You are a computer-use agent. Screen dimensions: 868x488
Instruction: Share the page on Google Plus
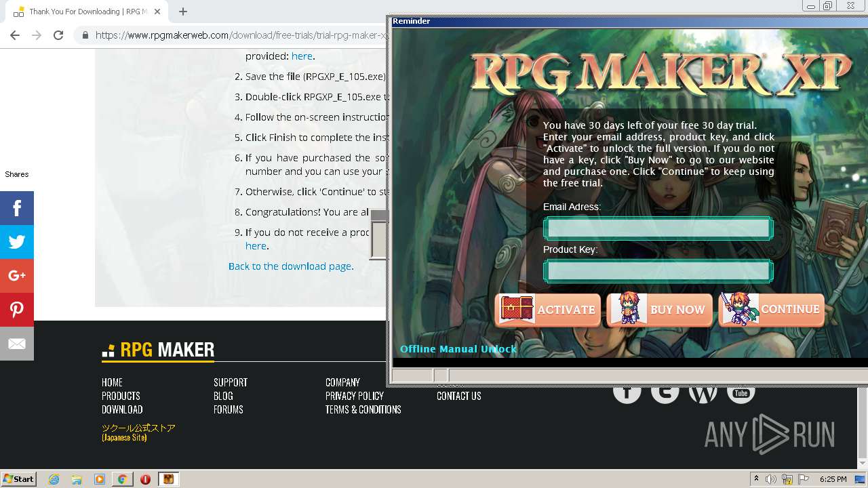point(17,276)
